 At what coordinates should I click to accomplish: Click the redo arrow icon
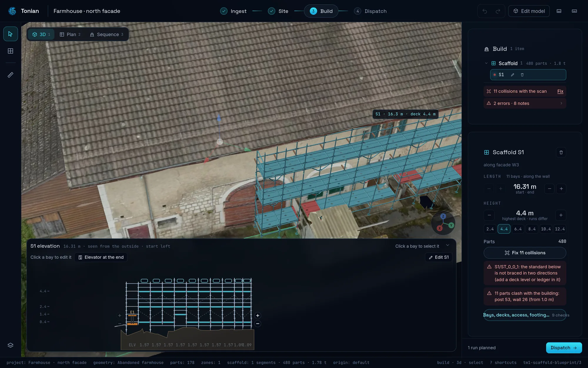(498, 11)
